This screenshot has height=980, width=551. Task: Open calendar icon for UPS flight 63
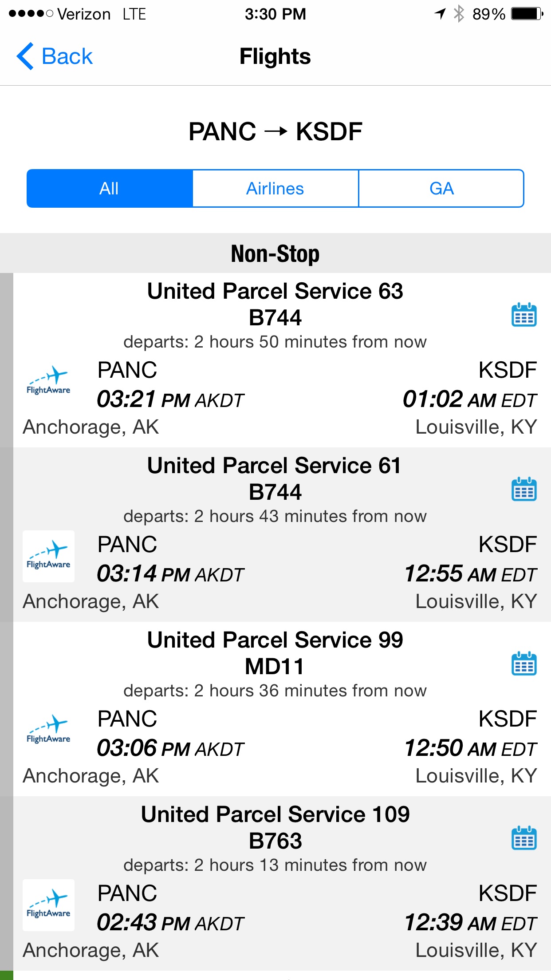pos(524,315)
